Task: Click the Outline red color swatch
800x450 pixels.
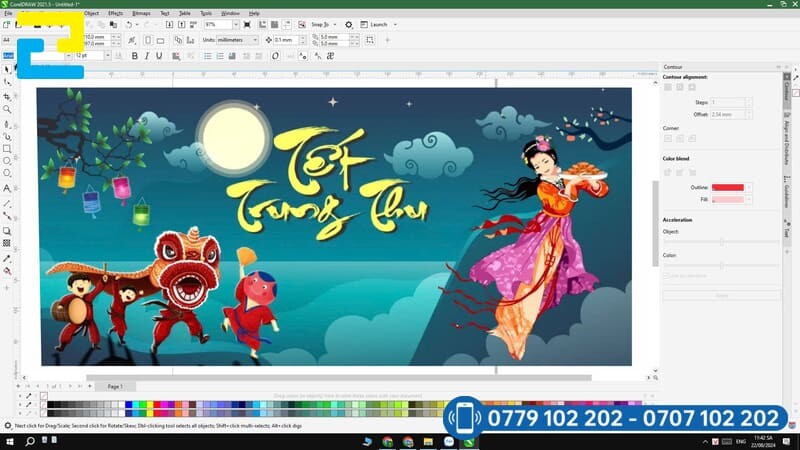Action: [x=728, y=187]
